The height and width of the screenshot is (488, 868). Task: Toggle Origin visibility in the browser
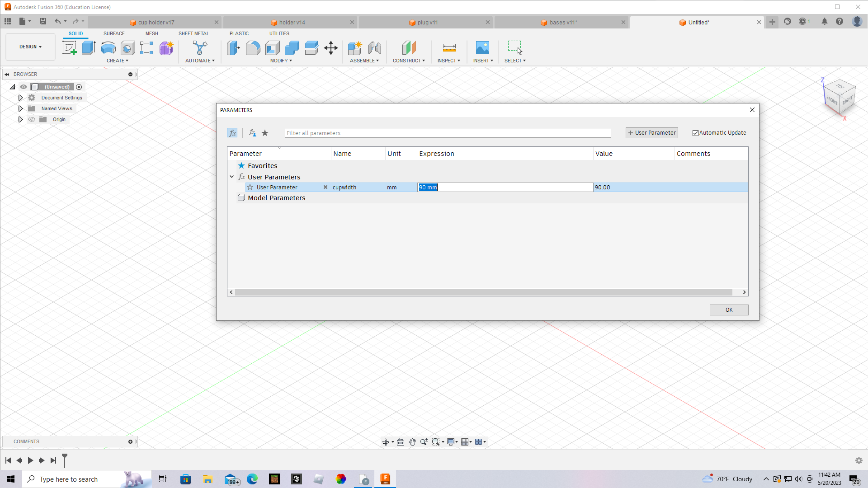[x=32, y=119]
